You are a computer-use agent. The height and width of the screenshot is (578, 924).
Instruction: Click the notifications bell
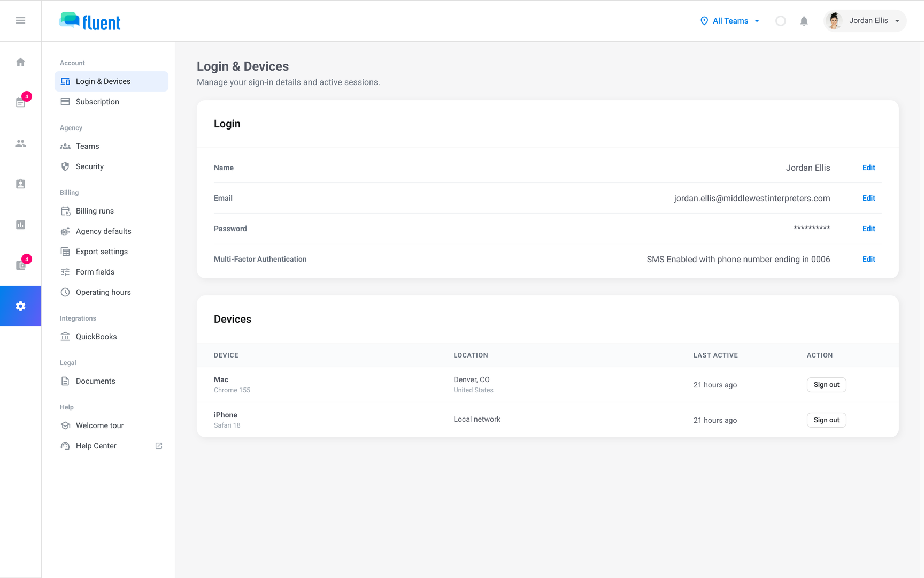804,21
